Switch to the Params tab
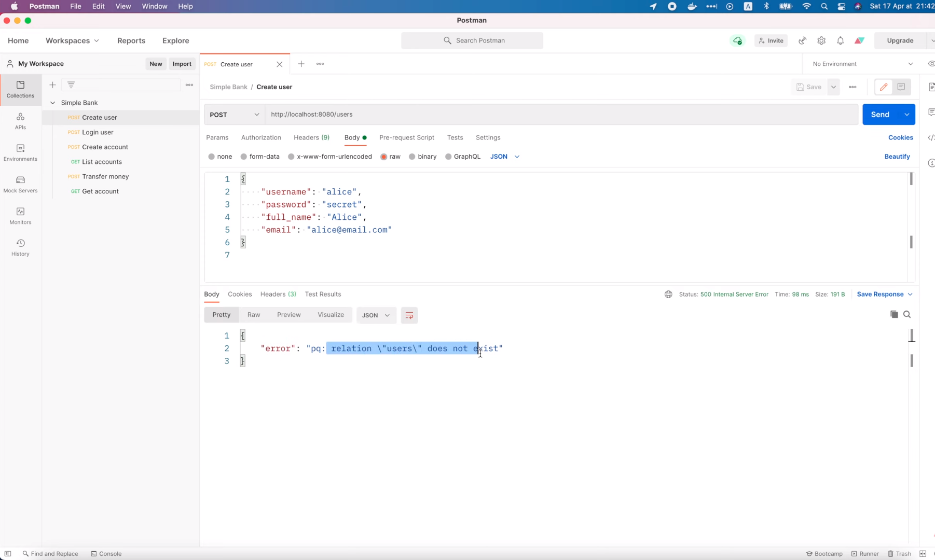 (217, 137)
